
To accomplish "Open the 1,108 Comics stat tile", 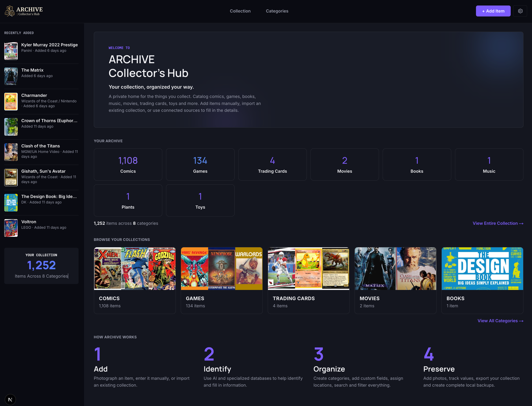I will tap(128, 165).
